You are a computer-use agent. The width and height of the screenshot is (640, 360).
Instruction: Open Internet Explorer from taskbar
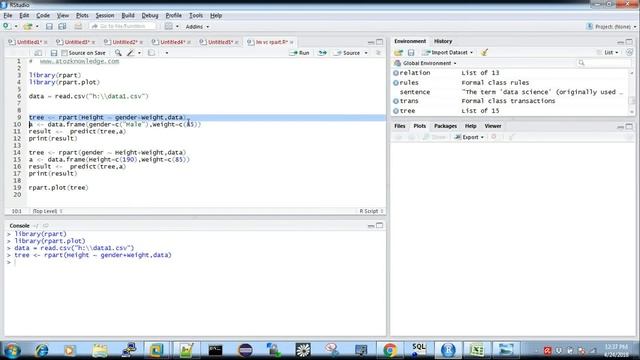[41, 350]
